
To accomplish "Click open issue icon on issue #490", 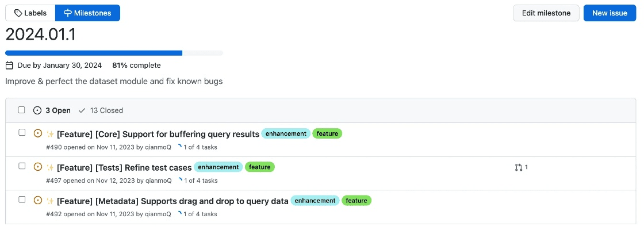I will coord(38,133).
